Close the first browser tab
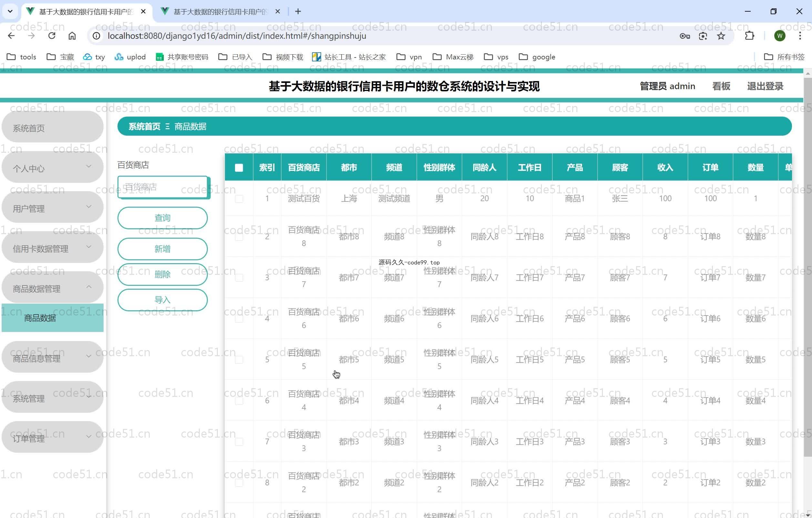This screenshot has height=518, width=812. pyautogui.click(x=143, y=12)
